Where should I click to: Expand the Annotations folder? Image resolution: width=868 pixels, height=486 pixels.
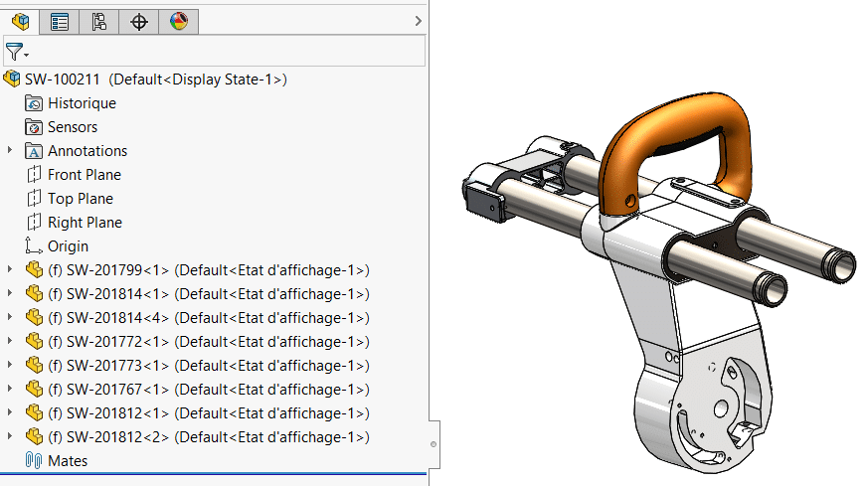(9, 150)
